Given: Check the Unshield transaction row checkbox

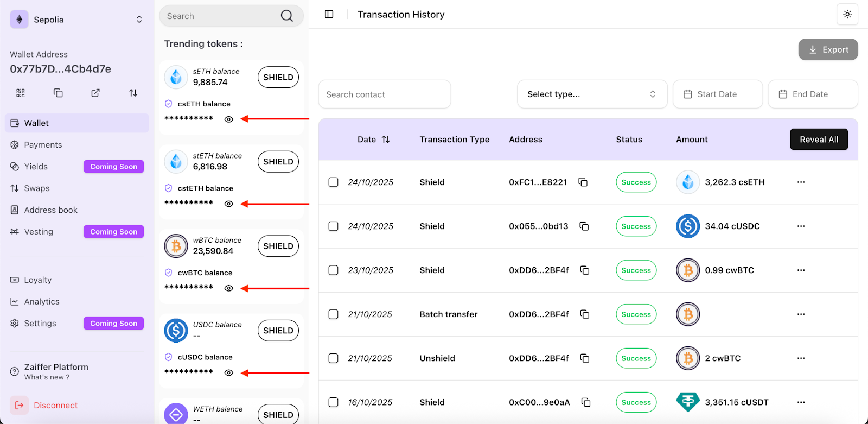Looking at the screenshot, I should [x=334, y=358].
